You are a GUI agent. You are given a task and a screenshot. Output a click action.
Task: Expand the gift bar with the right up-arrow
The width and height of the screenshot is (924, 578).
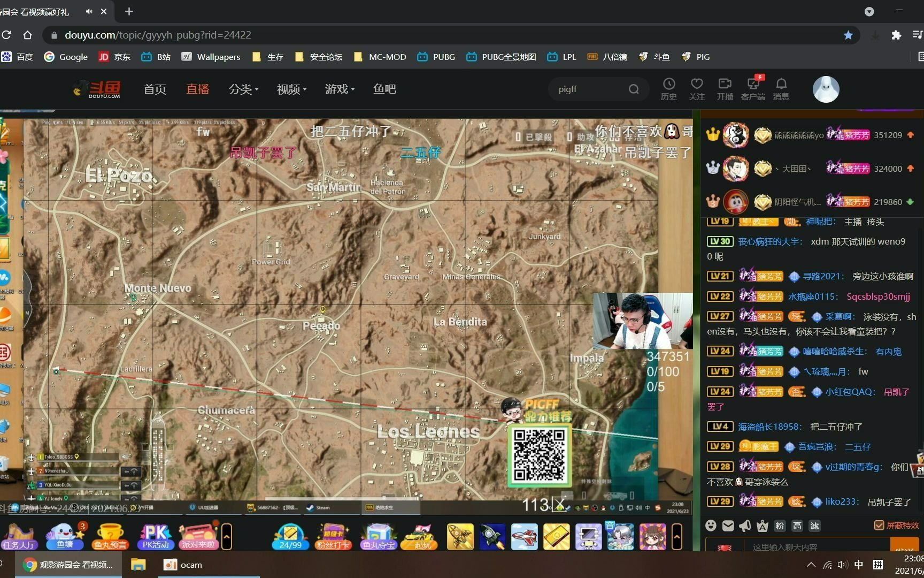pyautogui.click(x=677, y=537)
